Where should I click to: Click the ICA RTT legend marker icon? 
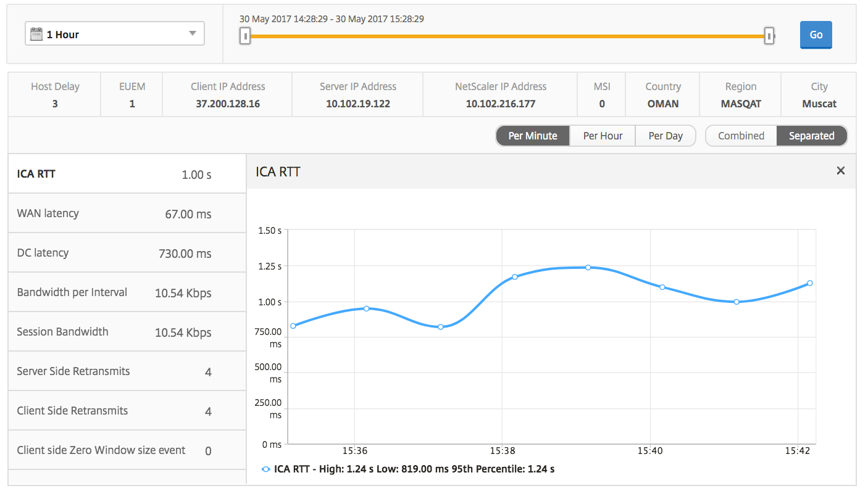point(266,469)
